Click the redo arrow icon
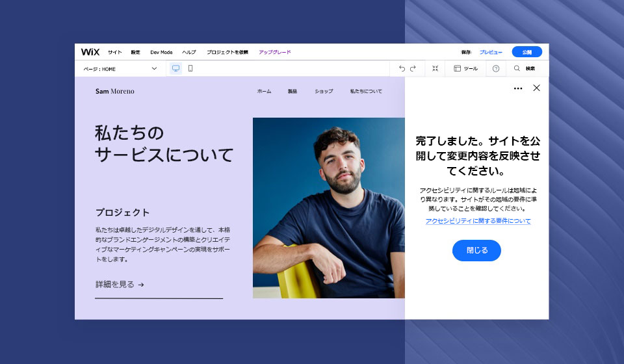 tap(413, 68)
